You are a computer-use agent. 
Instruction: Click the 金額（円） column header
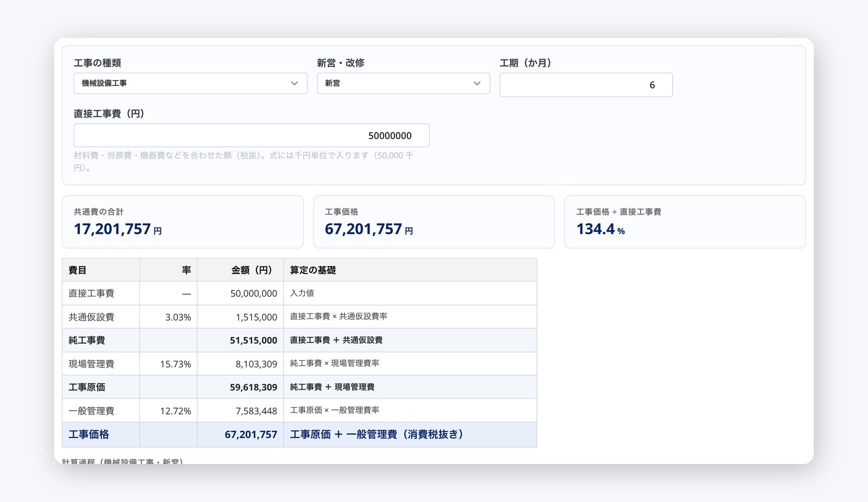(240, 270)
